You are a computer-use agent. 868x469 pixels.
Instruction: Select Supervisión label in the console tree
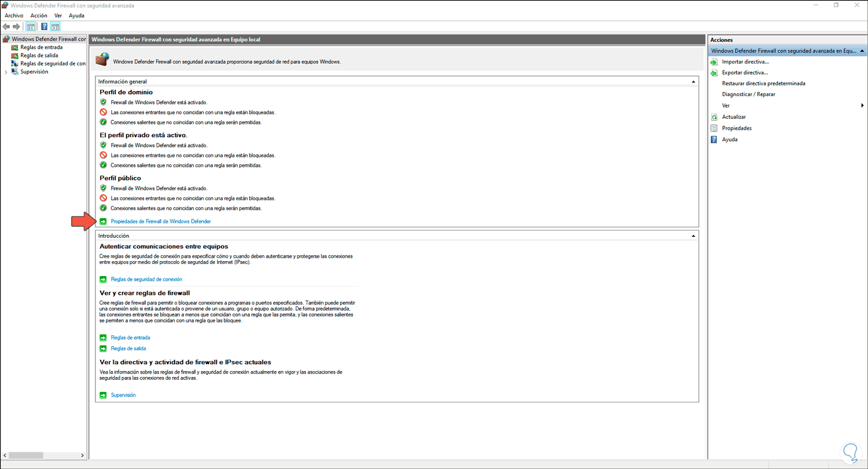(x=34, y=72)
